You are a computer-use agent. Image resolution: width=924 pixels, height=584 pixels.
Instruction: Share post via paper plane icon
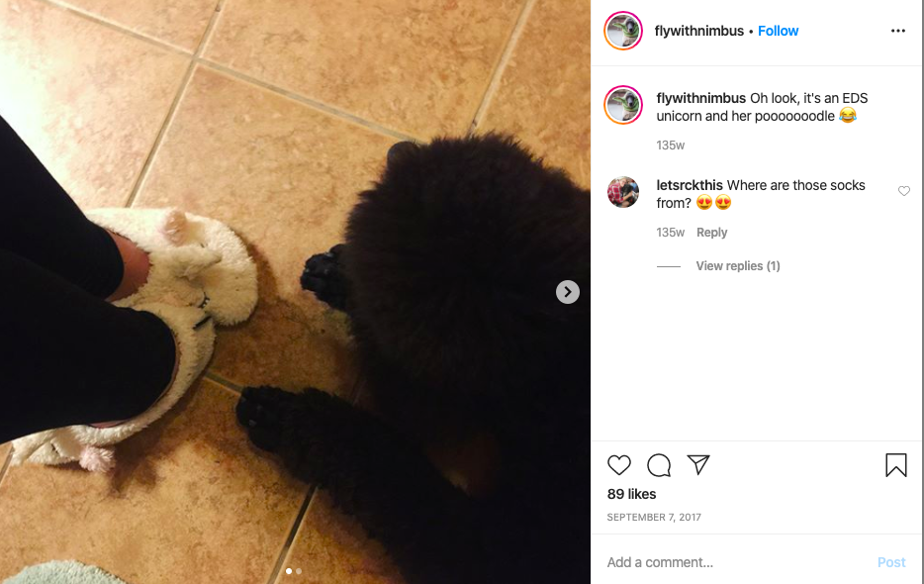[x=698, y=465]
